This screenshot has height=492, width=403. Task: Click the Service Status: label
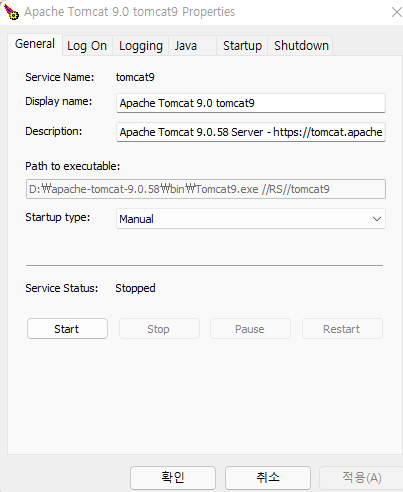pos(62,288)
